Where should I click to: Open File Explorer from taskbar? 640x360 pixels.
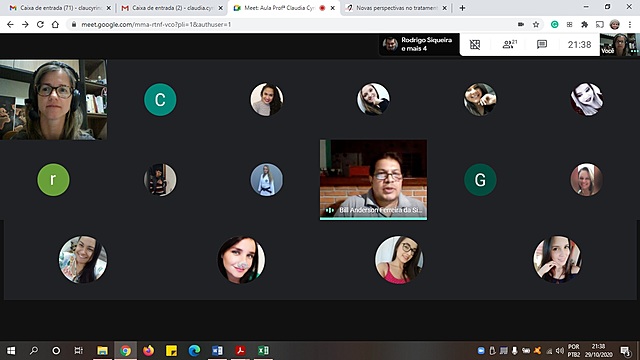click(x=102, y=351)
